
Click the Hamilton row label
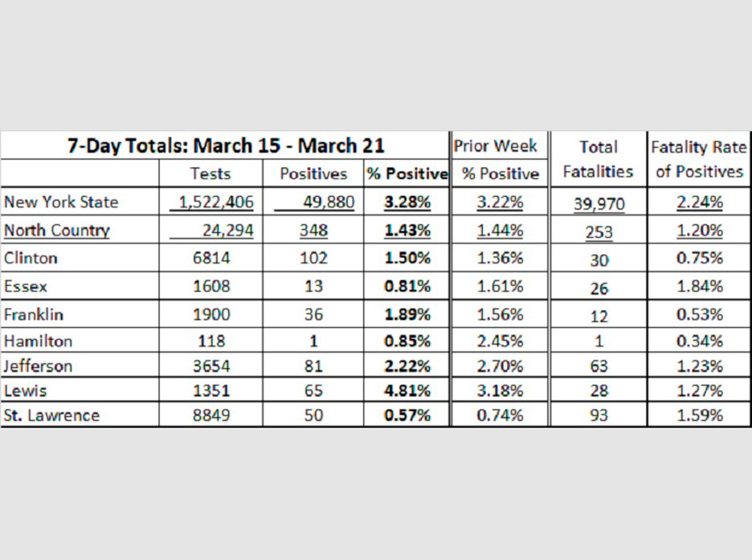point(38,341)
